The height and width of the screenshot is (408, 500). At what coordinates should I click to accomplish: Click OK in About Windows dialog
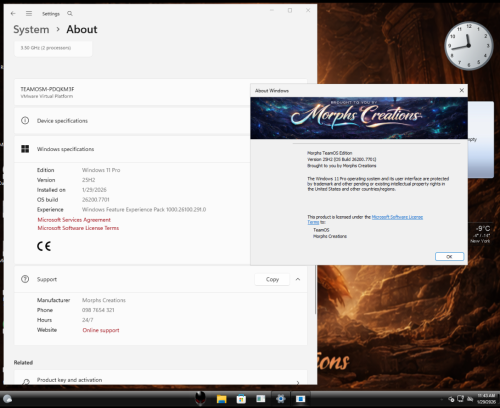pyautogui.click(x=449, y=256)
